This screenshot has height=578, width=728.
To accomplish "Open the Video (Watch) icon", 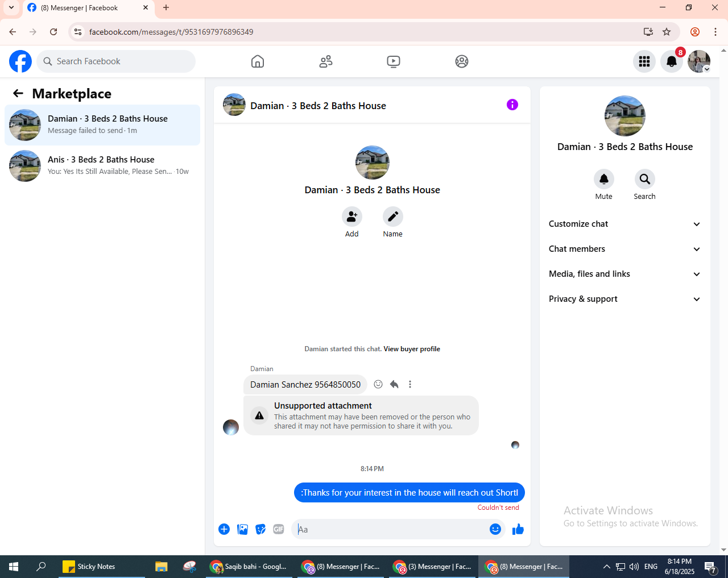I will pos(394,61).
